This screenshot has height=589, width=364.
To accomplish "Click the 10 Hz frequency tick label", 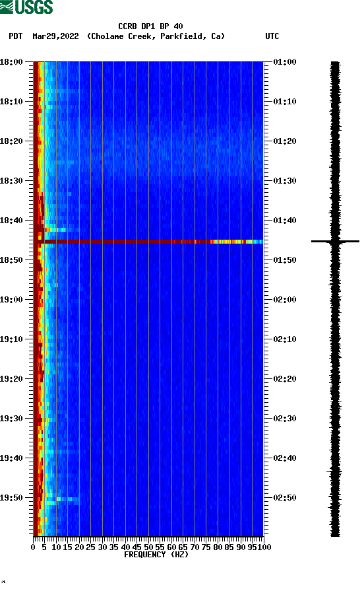I will [x=56, y=547].
